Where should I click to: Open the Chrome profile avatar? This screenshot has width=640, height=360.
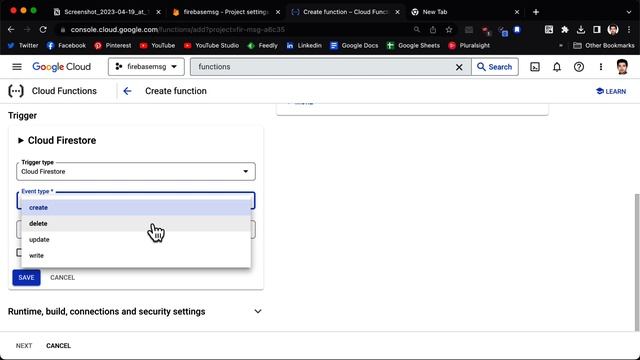[x=613, y=29]
